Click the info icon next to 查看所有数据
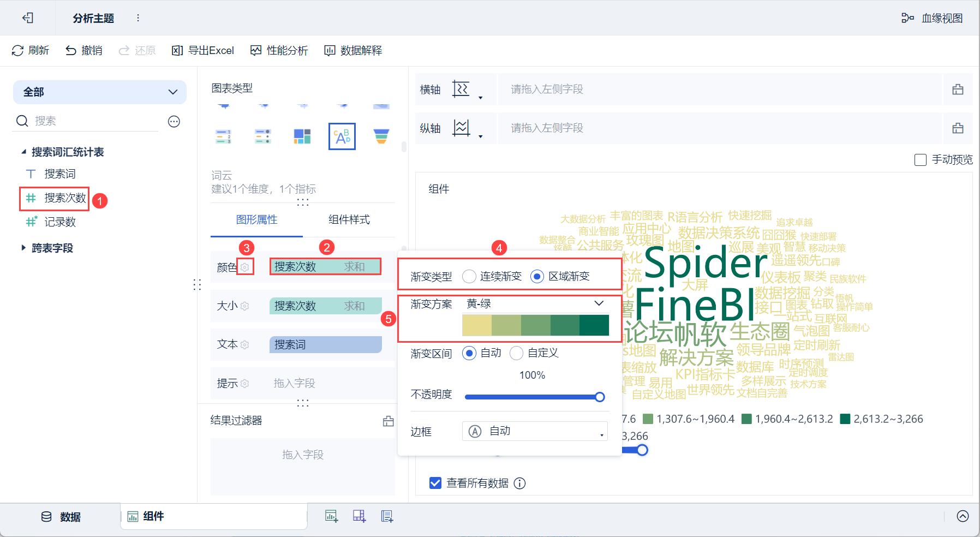This screenshot has width=980, height=537. pos(520,484)
